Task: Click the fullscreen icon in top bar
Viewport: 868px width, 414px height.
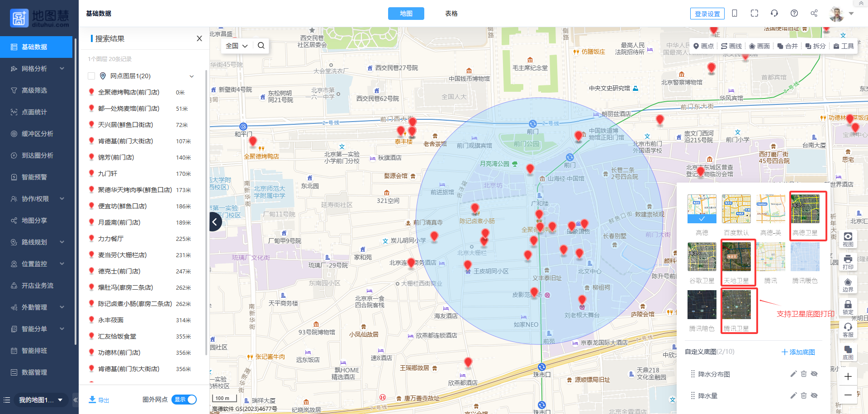Action: pyautogui.click(x=754, y=14)
